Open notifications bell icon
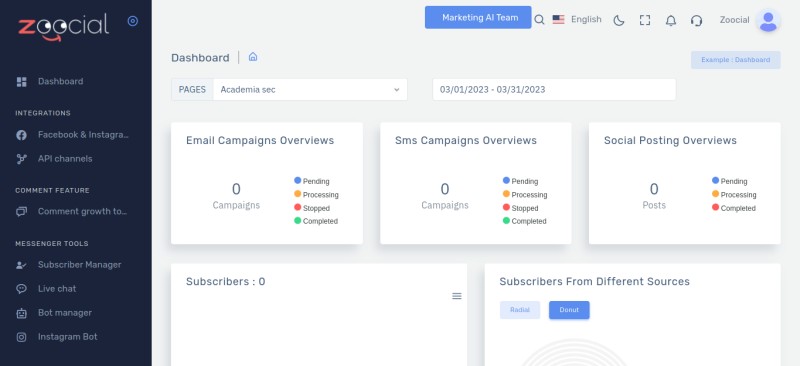 [671, 20]
